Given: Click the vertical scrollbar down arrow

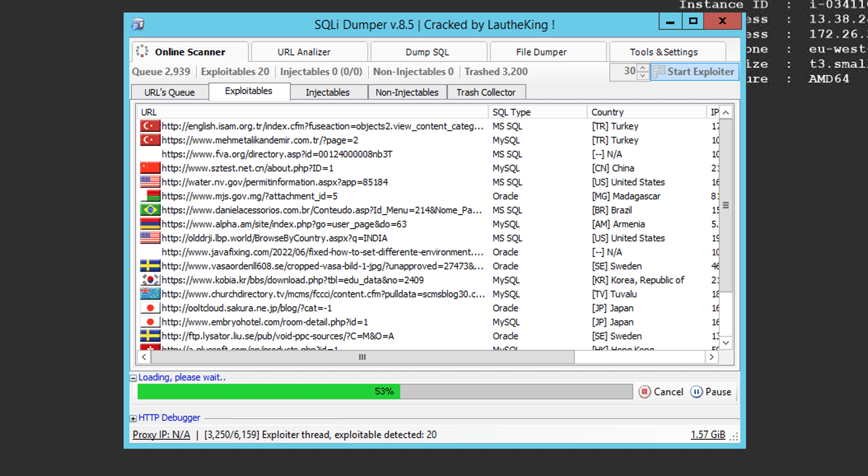Looking at the screenshot, I should pos(726,343).
